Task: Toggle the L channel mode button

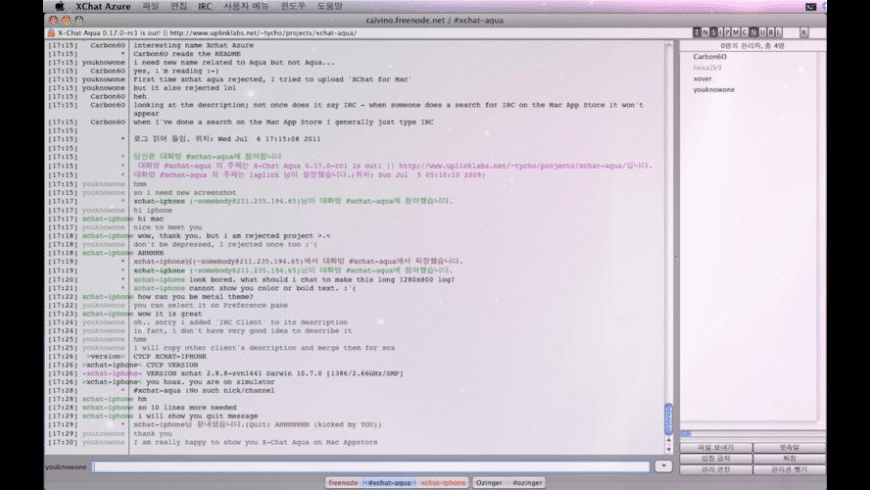Action: coord(778,33)
